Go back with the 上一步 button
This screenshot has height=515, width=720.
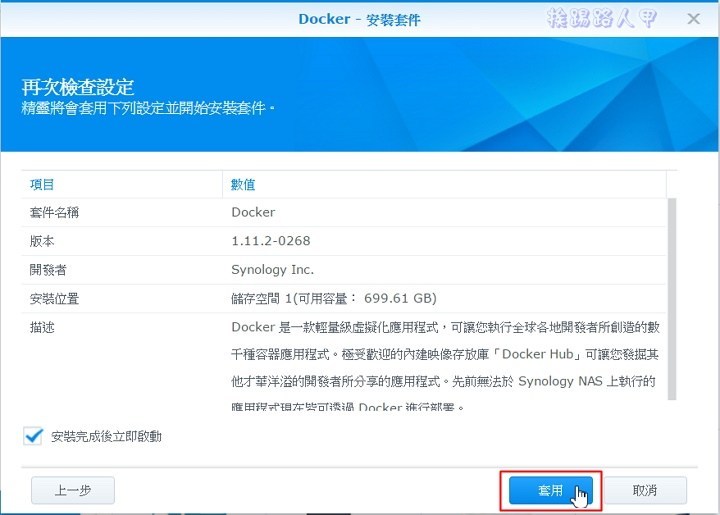73,490
